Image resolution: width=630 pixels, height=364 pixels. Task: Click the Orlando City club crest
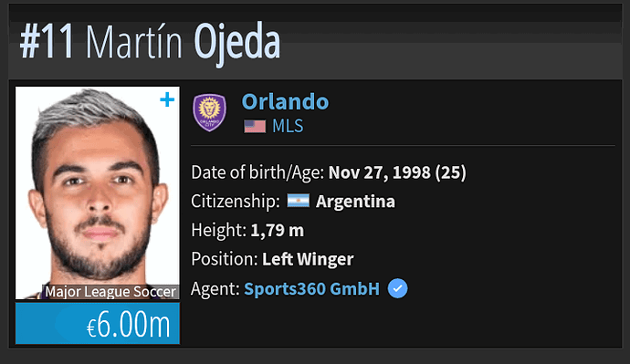[x=209, y=112]
